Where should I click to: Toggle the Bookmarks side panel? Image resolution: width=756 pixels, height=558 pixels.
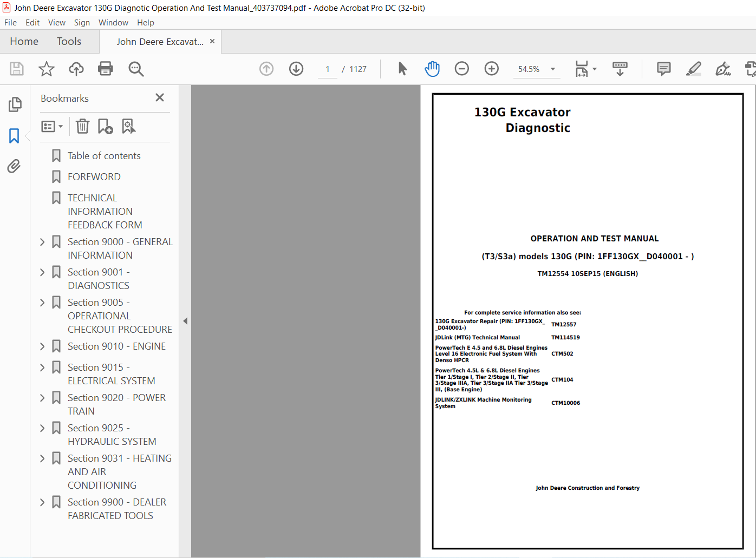(x=15, y=135)
